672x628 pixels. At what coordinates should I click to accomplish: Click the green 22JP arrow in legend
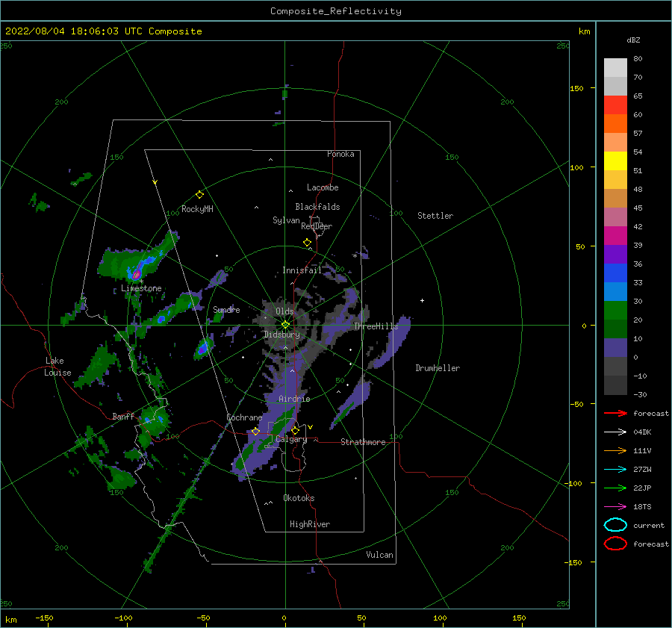pyautogui.click(x=615, y=488)
